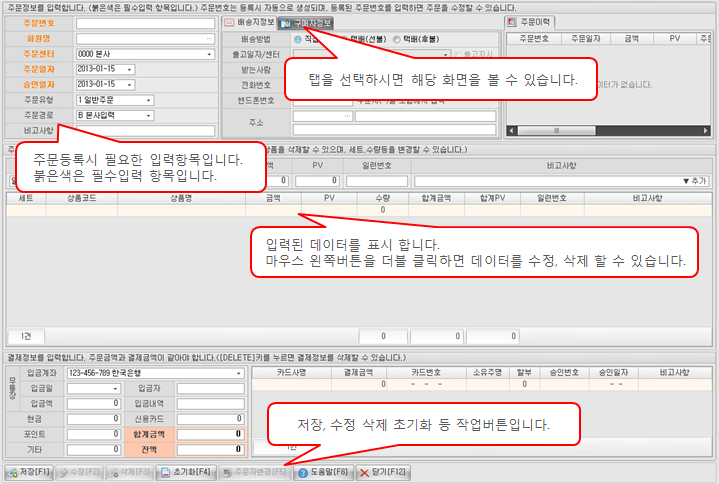Click the 현금 amount field
The image size is (719, 484).
[94, 419]
